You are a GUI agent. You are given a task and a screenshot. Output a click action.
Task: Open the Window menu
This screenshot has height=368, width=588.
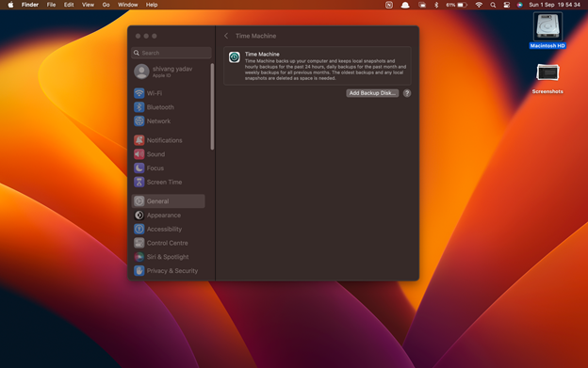(x=127, y=5)
